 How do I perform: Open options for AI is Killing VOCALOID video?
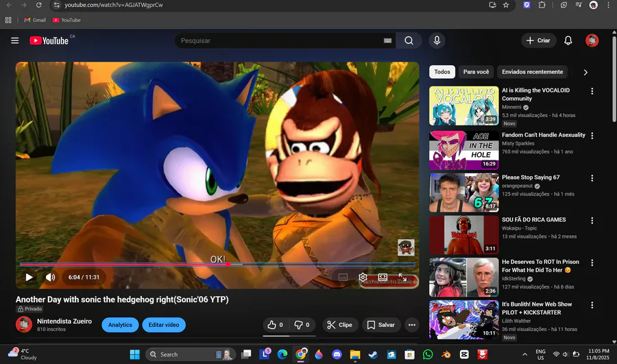coord(592,91)
